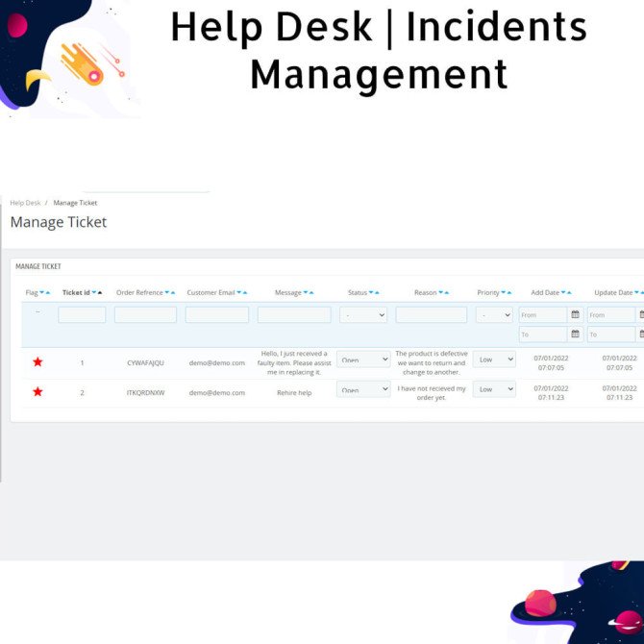644x644 pixels.
Task: Click reason 'I have not recieved my order yet'
Action: point(432,392)
